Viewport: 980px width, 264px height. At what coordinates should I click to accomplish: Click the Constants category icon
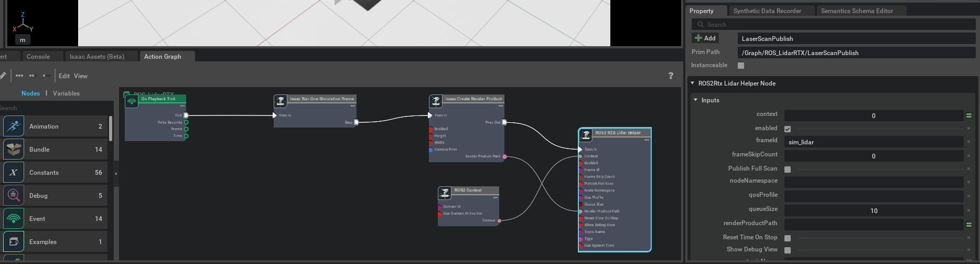click(14, 173)
